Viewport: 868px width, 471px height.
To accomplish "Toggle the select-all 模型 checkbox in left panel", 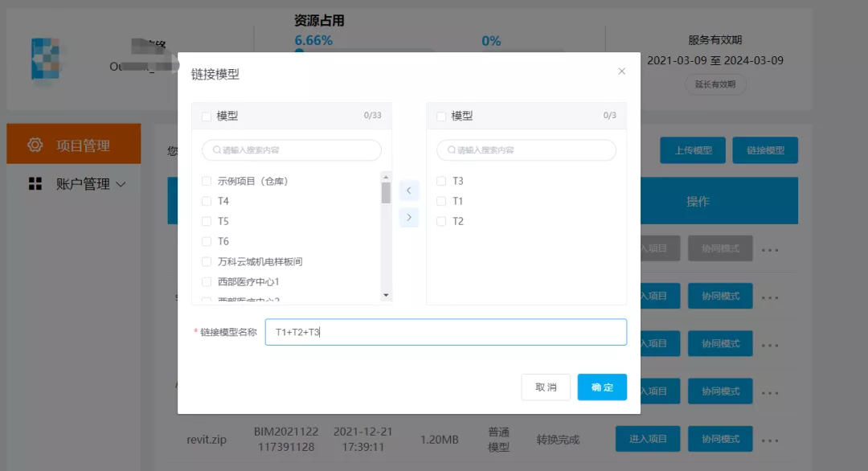I will (x=207, y=117).
